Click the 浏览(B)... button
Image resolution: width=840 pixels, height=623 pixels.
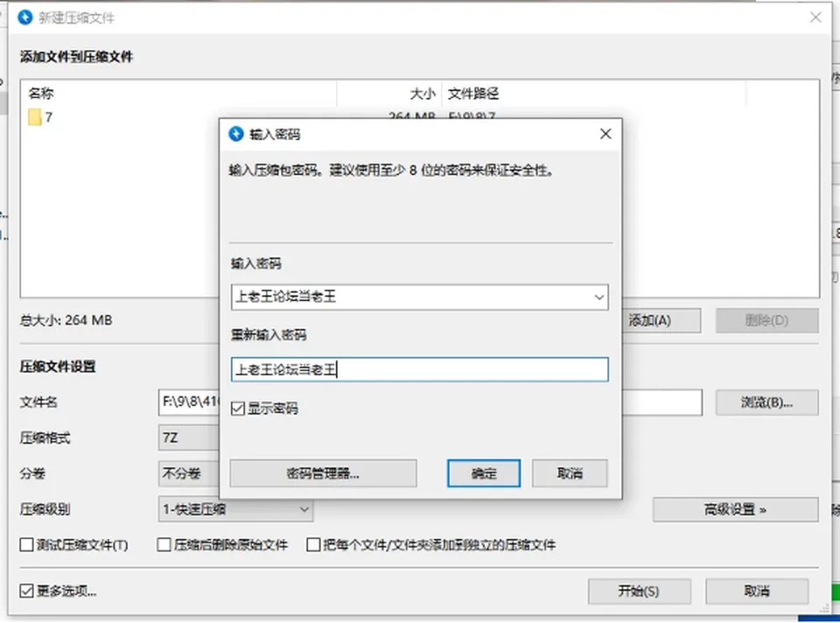pos(767,402)
